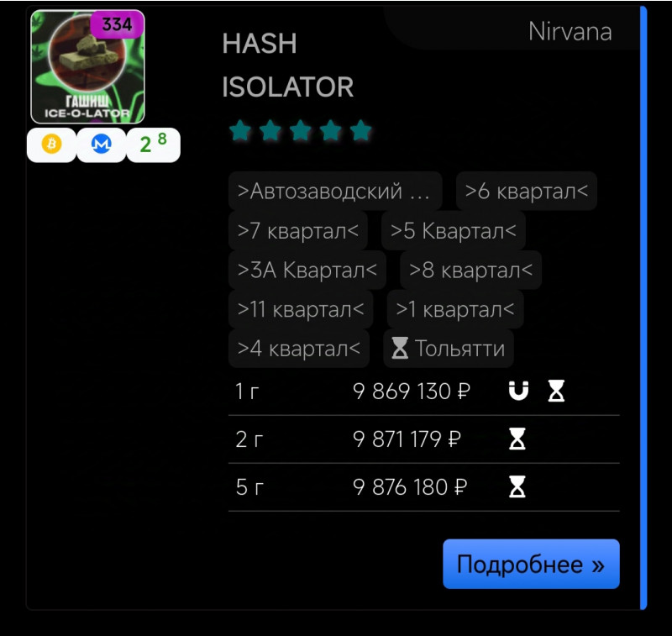672x636 pixels.
Task: Click the five-star rating
Action: (x=301, y=130)
